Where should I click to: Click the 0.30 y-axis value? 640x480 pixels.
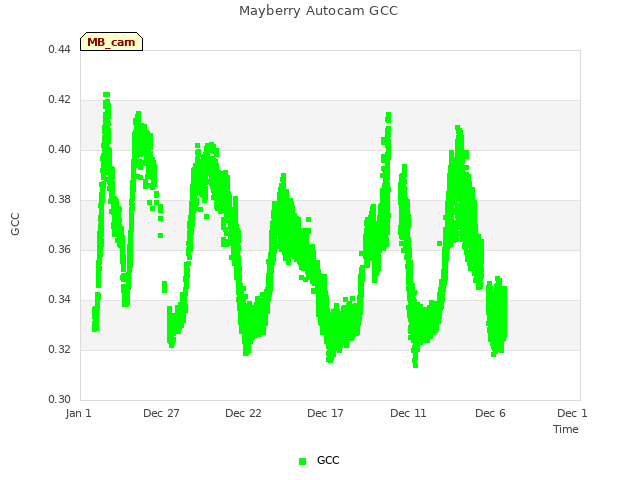point(59,399)
